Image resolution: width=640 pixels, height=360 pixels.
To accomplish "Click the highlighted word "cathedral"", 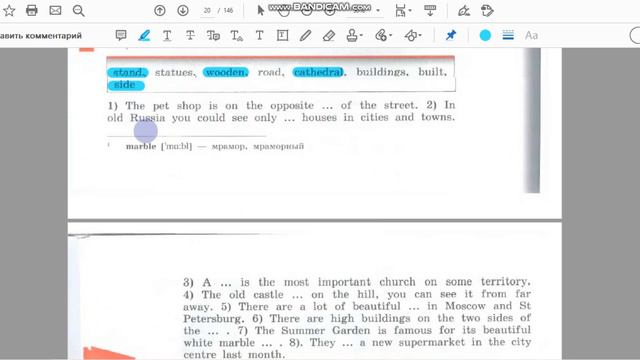I will [318, 72].
